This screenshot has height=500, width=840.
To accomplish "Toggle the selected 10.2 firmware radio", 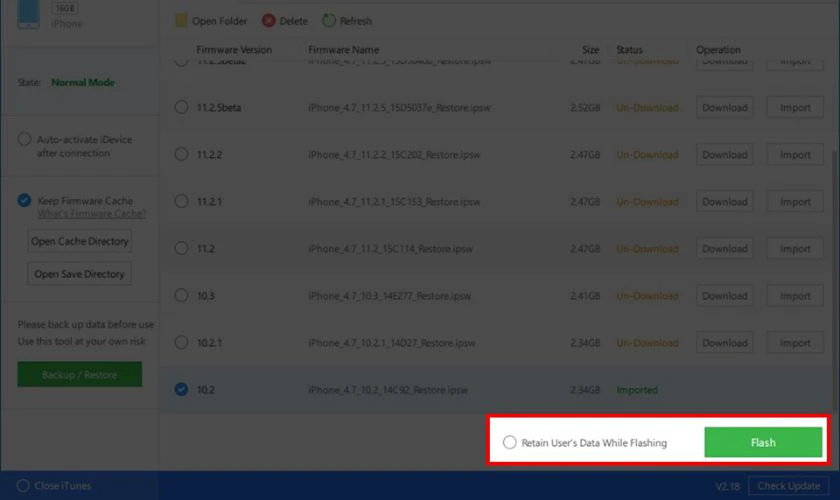I will [181, 390].
